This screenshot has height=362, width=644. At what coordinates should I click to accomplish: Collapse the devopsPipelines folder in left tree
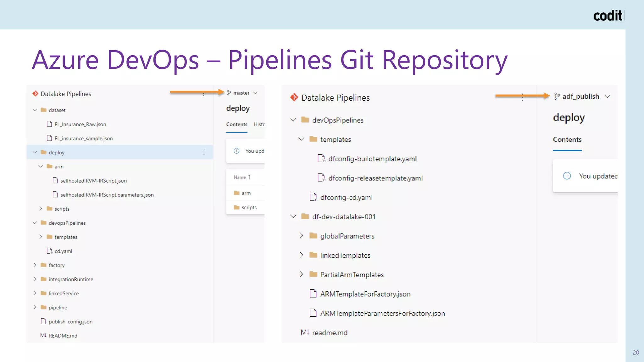35,222
